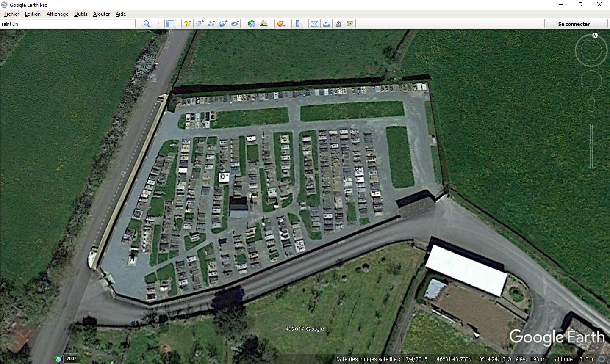This screenshot has height=364, width=610.
Task: Click the zoom slider handle
Action: (591, 146)
